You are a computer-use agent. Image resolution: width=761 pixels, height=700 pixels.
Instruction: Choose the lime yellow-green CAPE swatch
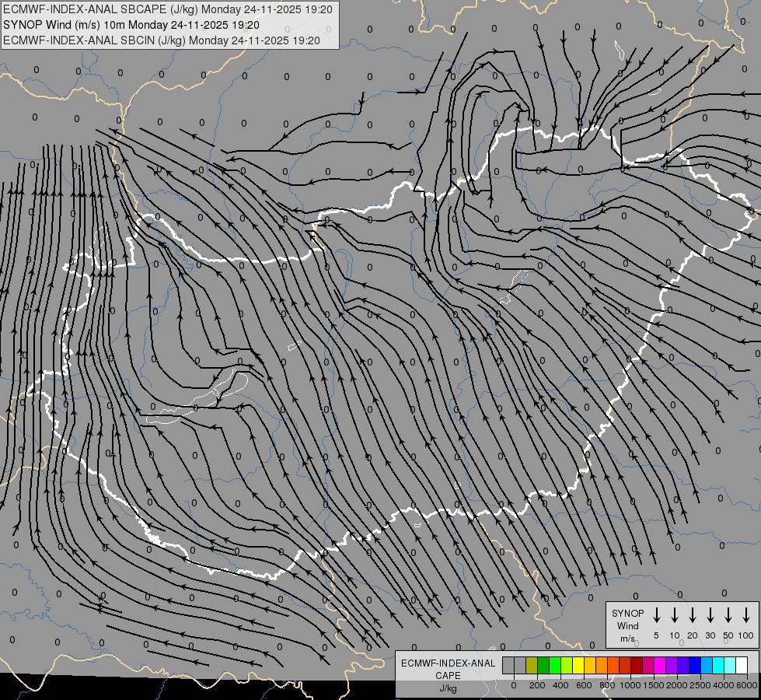pos(567,665)
